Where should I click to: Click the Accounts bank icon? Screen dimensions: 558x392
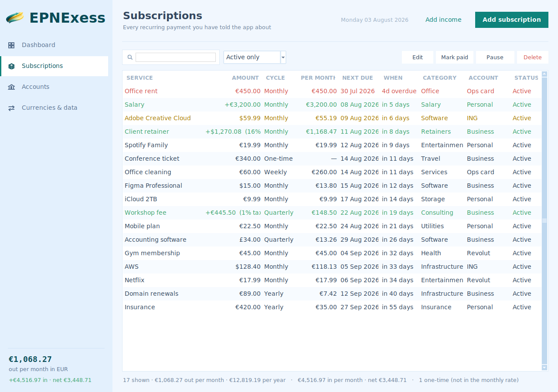[x=11, y=87]
